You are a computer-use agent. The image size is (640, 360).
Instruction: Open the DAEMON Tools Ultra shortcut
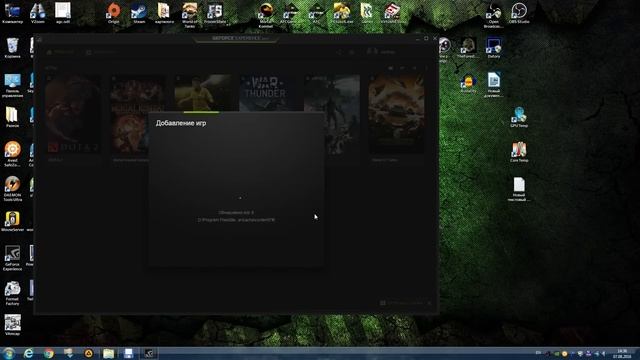click(12, 188)
